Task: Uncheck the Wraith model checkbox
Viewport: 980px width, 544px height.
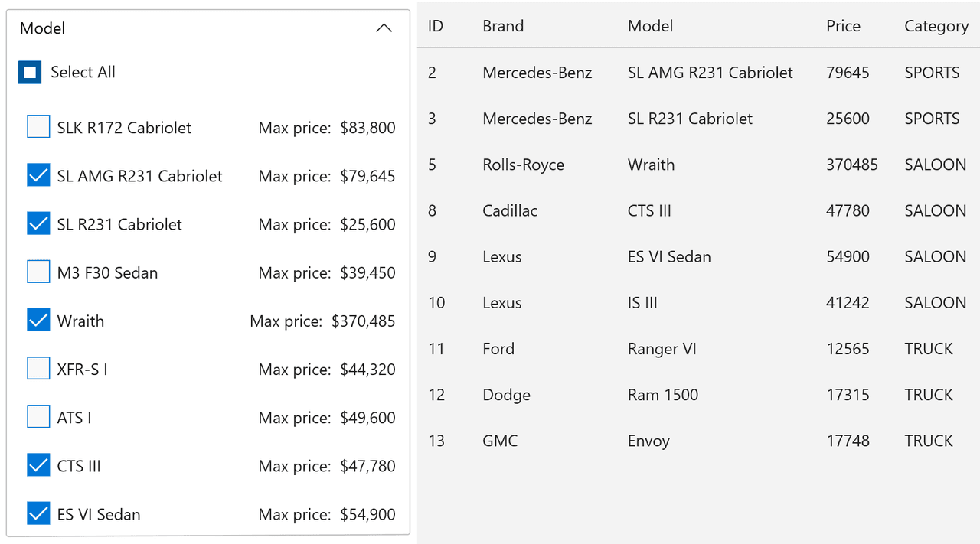Action: click(38, 321)
